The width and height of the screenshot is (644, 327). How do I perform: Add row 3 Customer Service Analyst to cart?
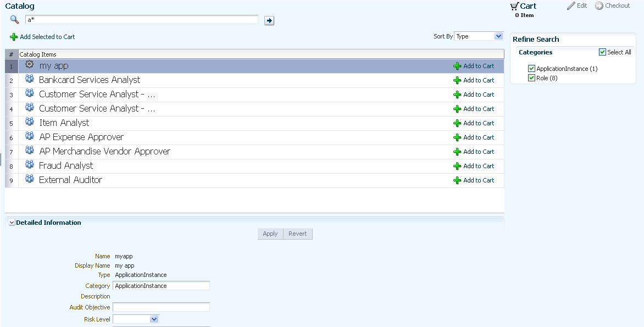[474, 95]
